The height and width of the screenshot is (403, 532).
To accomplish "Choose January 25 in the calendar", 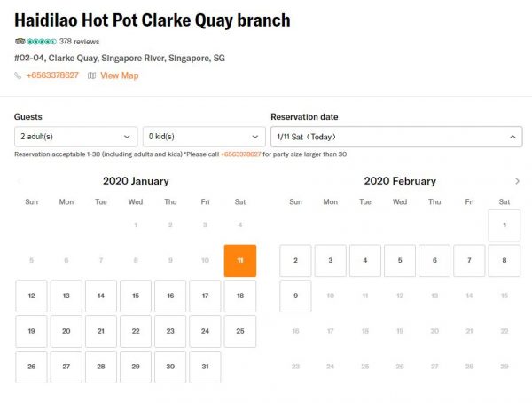I will [x=240, y=331].
